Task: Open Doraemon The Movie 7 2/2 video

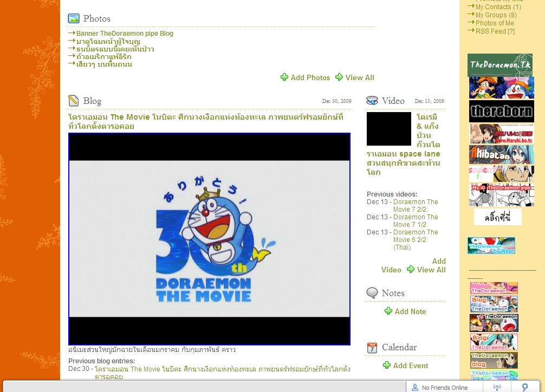Action: tap(416, 205)
